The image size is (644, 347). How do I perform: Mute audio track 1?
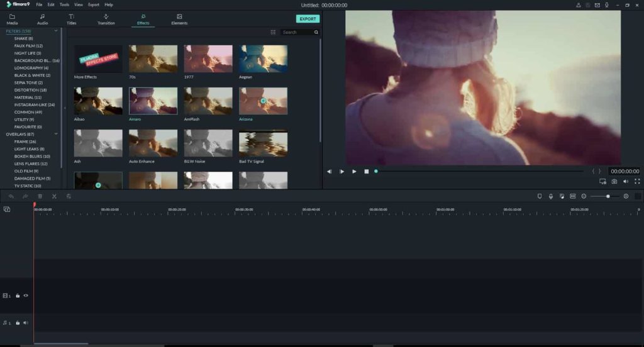click(x=26, y=322)
